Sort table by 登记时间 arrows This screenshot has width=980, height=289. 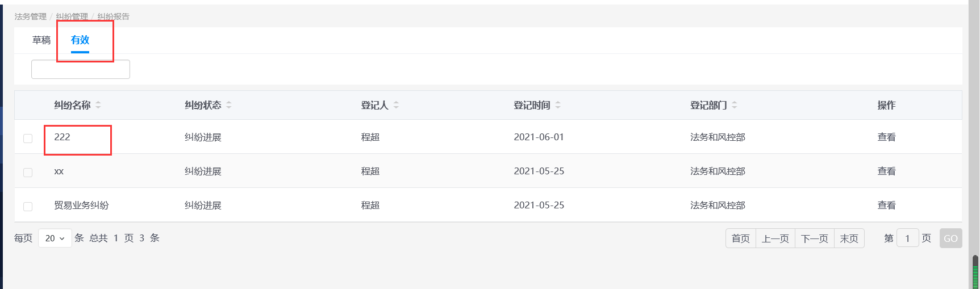[558, 105]
